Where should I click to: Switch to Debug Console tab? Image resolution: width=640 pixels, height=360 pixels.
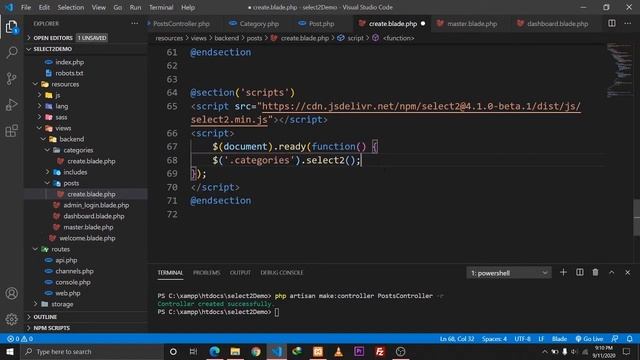282,273
